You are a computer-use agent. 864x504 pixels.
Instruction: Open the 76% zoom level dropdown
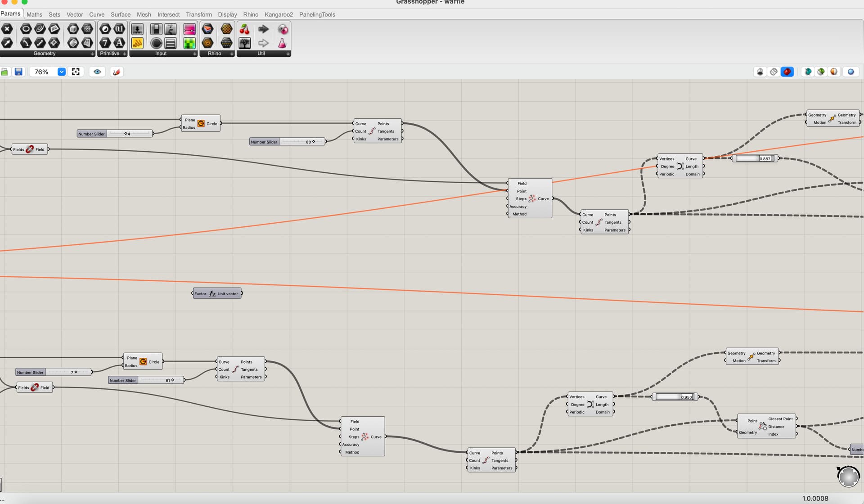(x=62, y=72)
